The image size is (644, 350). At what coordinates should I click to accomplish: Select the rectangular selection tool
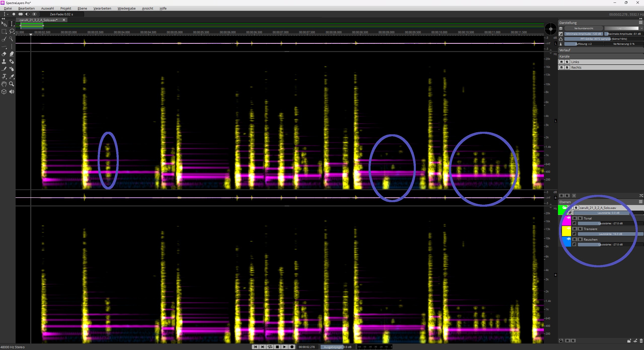point(4,31)
